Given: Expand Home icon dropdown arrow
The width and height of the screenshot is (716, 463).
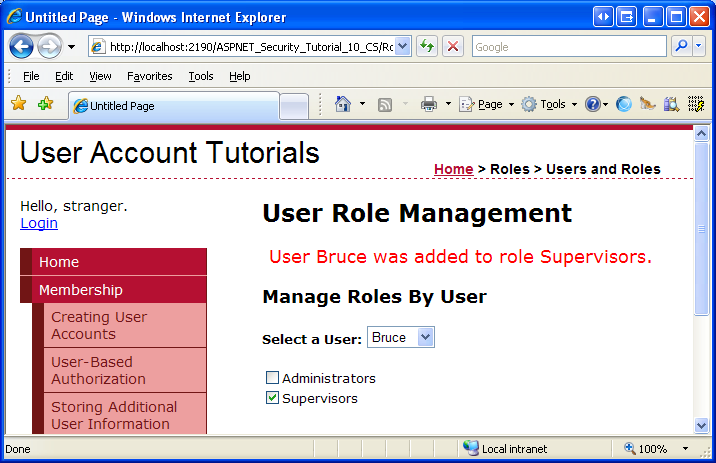Looking at the screenshot, I should [x=362, y=104].
